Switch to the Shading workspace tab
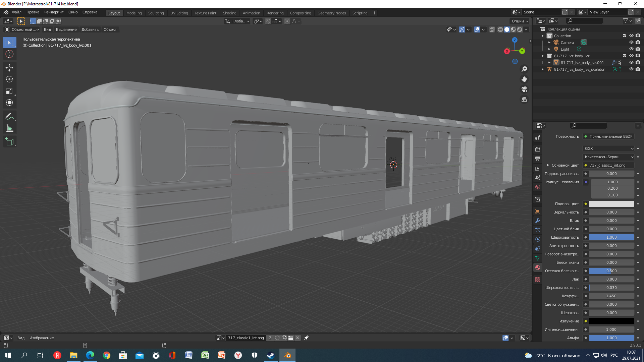The width and height of the screenshot is (644, 362). (229, 13)
